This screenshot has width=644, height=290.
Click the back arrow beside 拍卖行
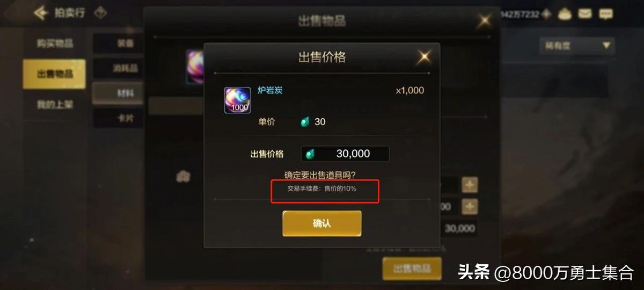click(41, 12)
